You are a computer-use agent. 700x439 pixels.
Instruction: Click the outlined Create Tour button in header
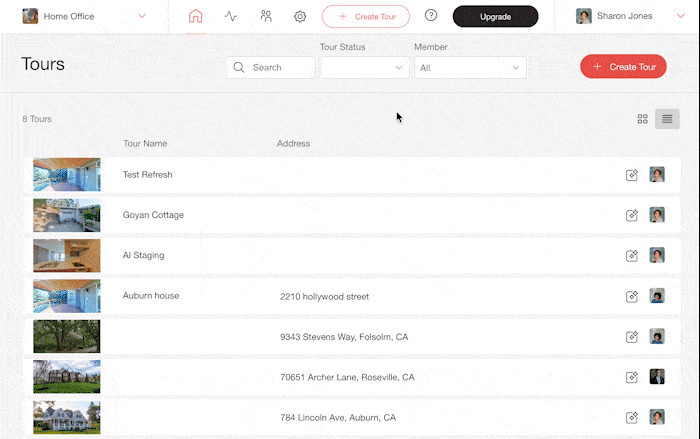366,16
